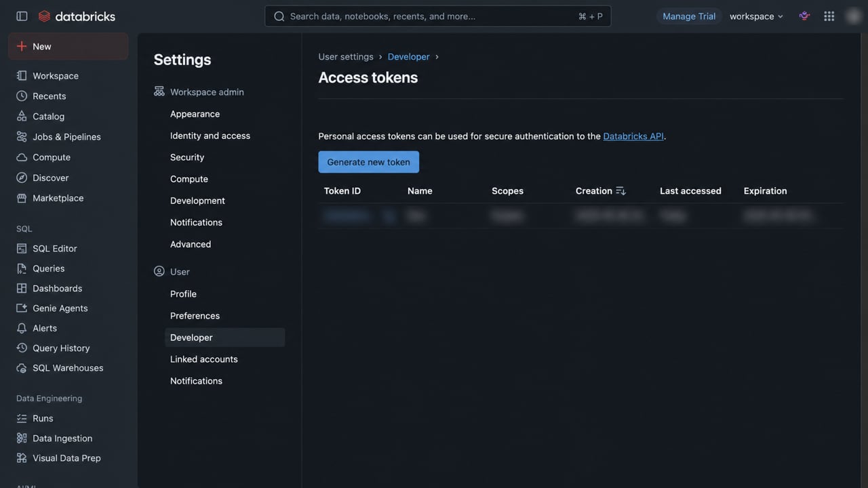This screenshot has width=868, height=488.
Task: Click the Manage Trial button
Action: click(x=689, y=16)
